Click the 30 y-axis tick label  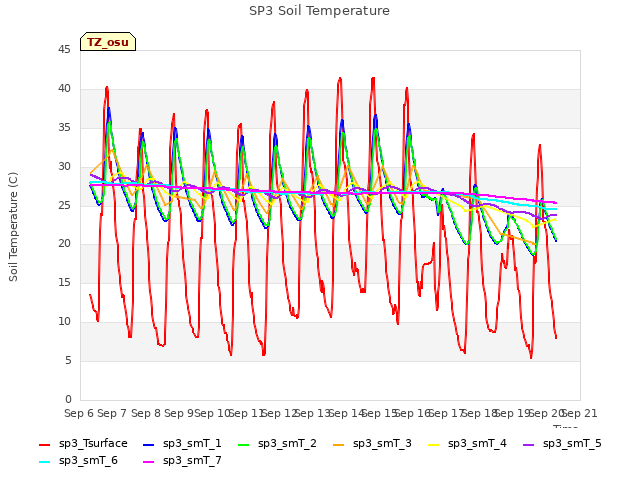[x=64, y=167]
